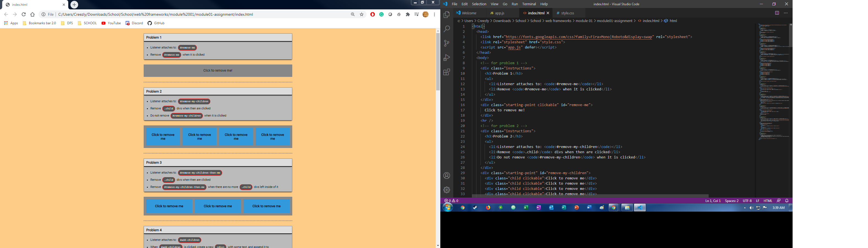
Task: Open Chrome Extensions puzzle icon
Action: [x=408, y=15]
